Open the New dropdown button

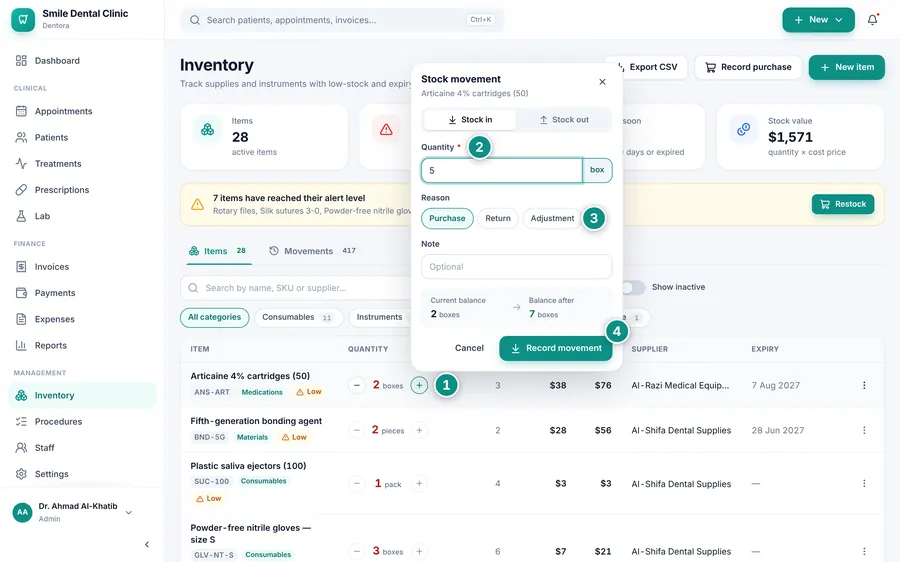click(x=818, y=20)
